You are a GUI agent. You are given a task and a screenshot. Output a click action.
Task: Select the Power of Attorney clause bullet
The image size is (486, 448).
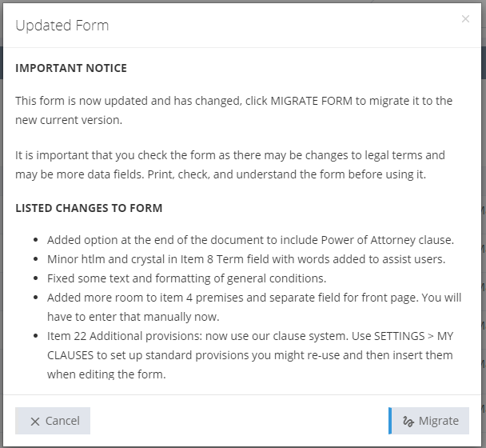click(252, 239)
